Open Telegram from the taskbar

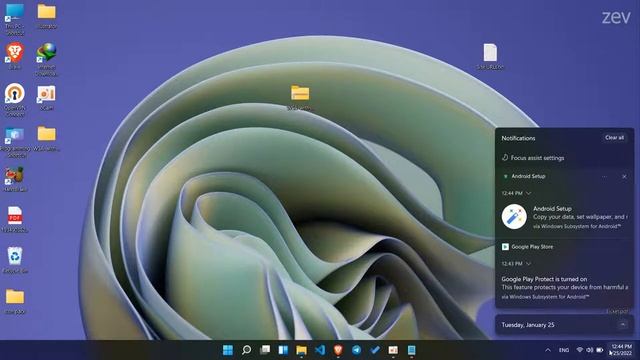(356, 350)
